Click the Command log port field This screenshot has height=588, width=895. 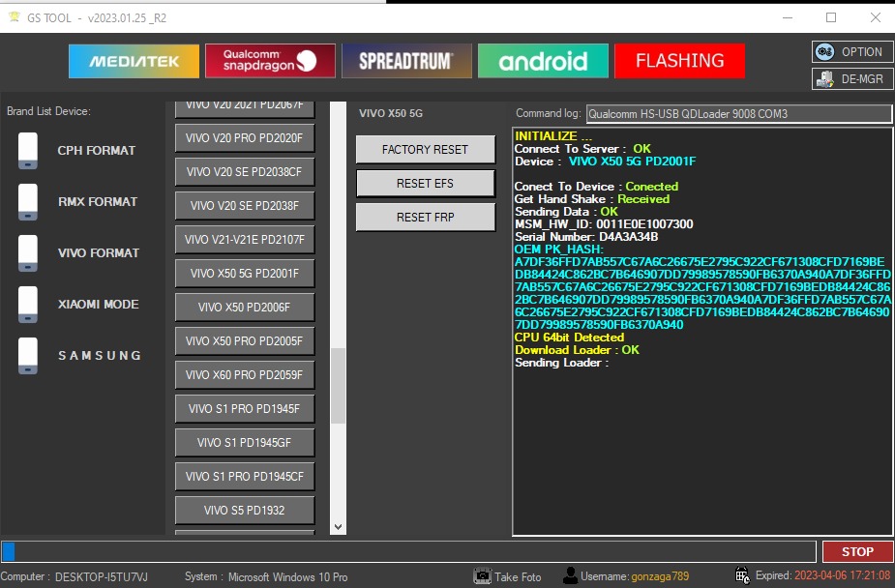click(738, 114)
